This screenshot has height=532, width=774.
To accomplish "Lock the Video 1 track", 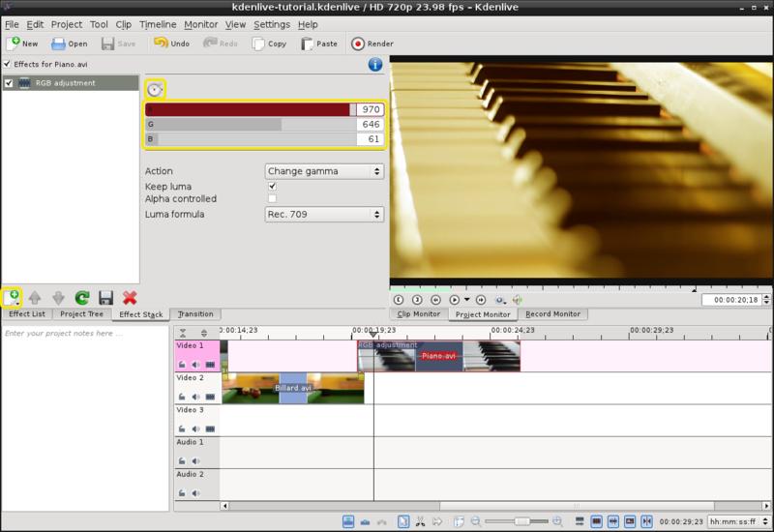I will coord(182,365).
